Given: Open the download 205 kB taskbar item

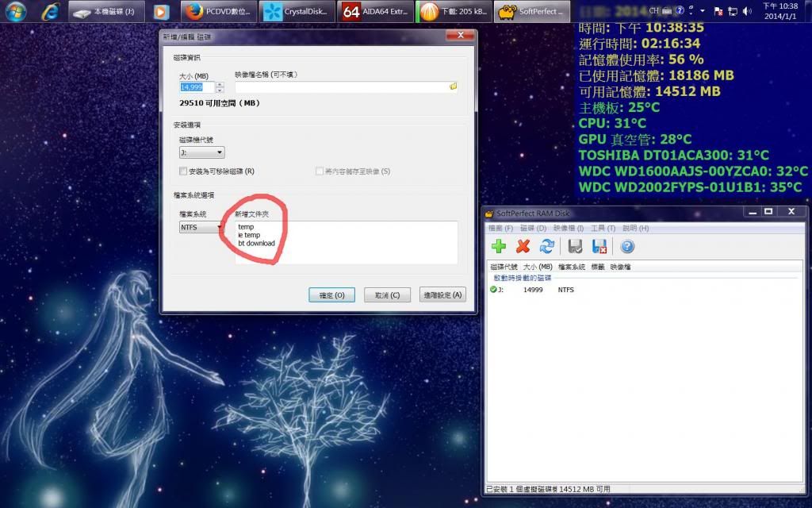Looking at the screenshot, I should click(x=453, y=11).
